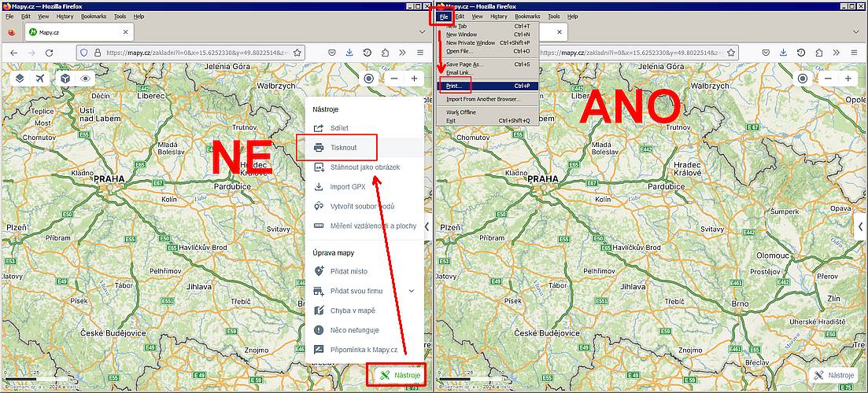Open hamburger application menu in right window
This screenshot has width=868, height=393.
[854, 53]
